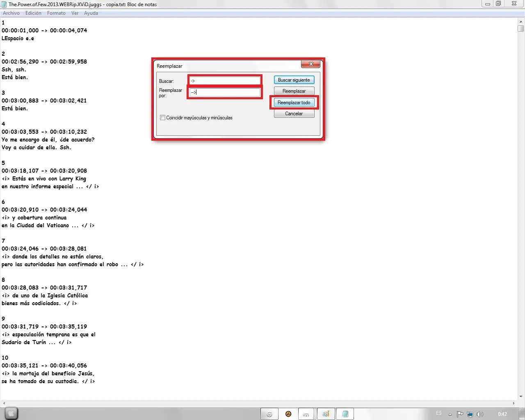
Task: Open the Formato menu
Action: pyautogui.click(x=56, y=13)
